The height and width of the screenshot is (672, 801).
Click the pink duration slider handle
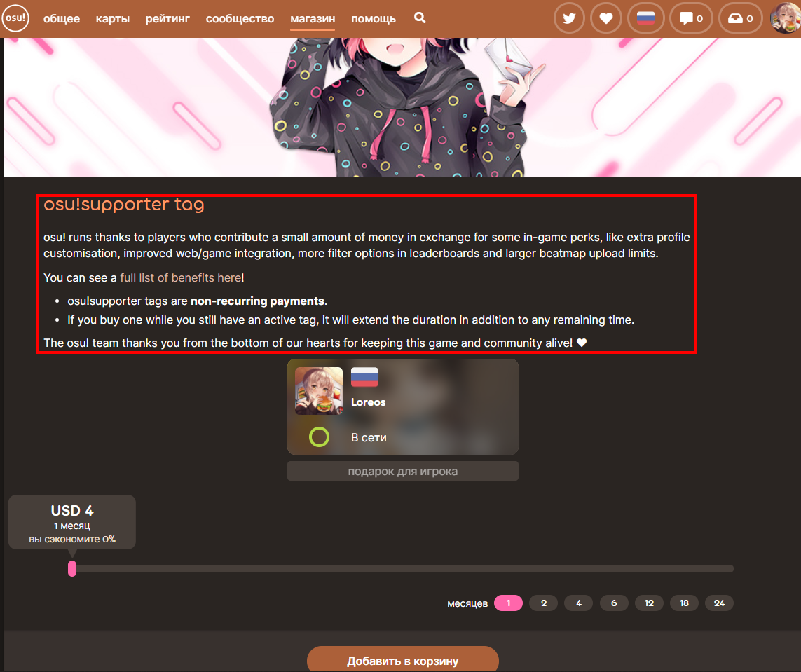tap(72, 568)
